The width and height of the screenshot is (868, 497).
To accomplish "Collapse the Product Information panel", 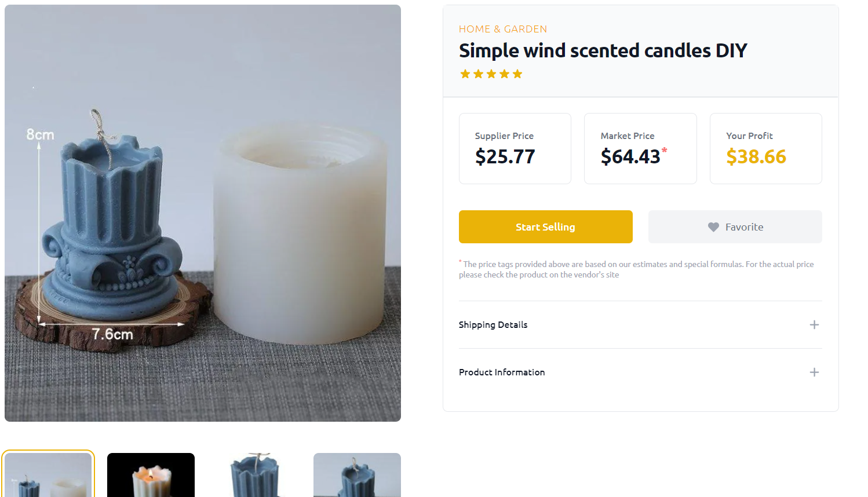I will [x=640, y=372].
